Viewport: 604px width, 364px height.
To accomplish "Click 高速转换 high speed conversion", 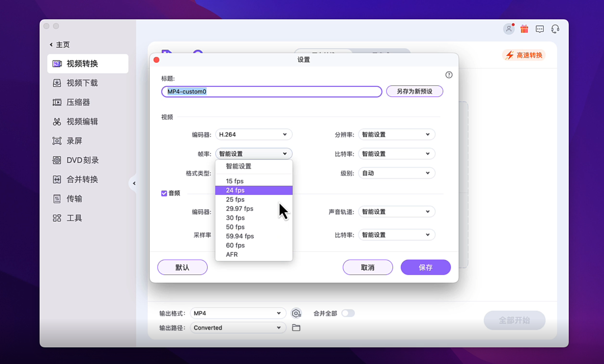I will pos(524,55).
